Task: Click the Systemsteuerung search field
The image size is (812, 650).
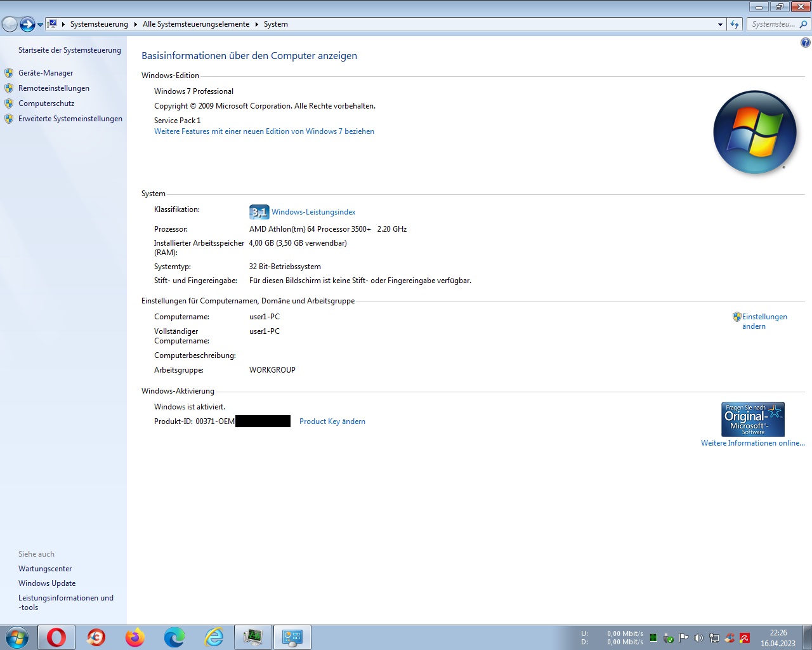Action: (773, 24)
